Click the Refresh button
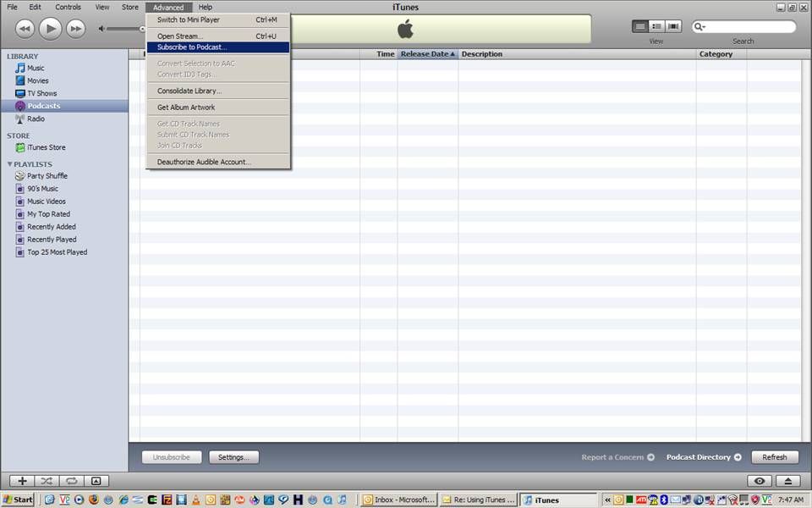The width and height of the screenshot is (812, 508). pos(775,457)
